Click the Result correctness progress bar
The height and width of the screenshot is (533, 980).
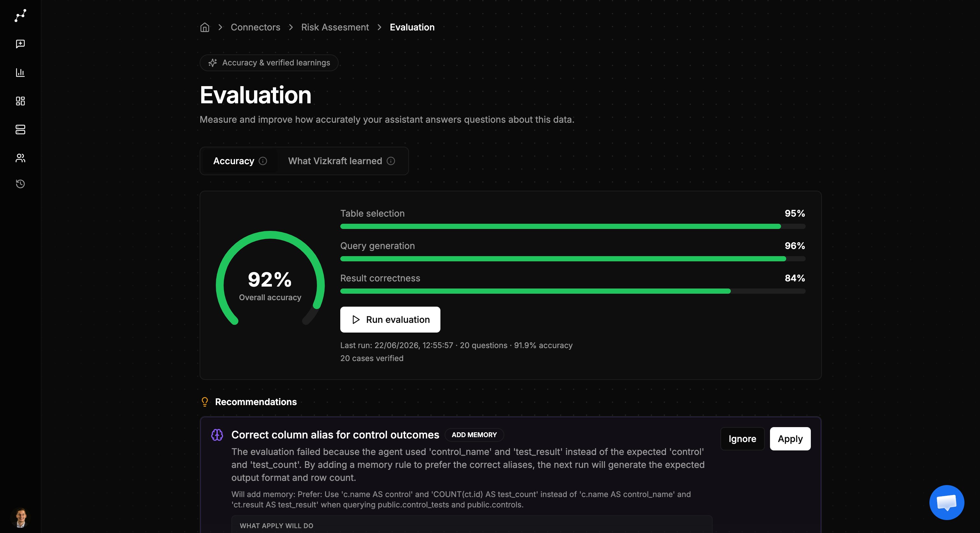click(x=573, y=291)
